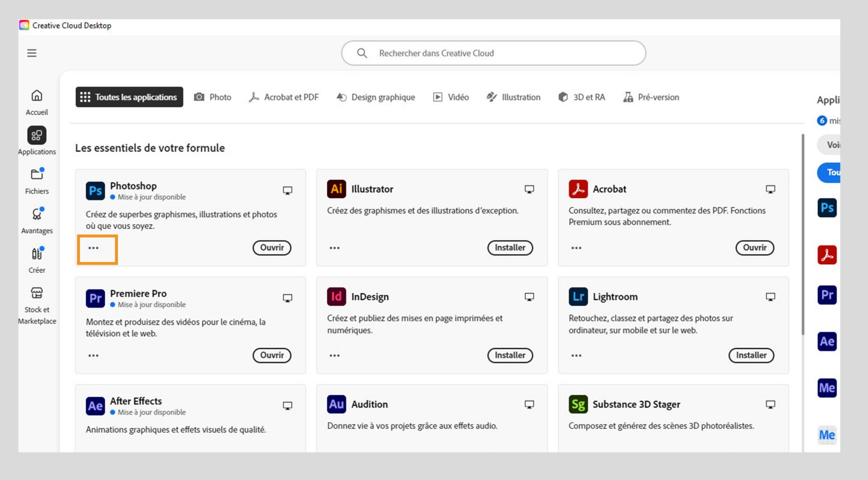
Task: Open the 3D et RA tab
Action: pyautogui.click(x=581, y=97)
